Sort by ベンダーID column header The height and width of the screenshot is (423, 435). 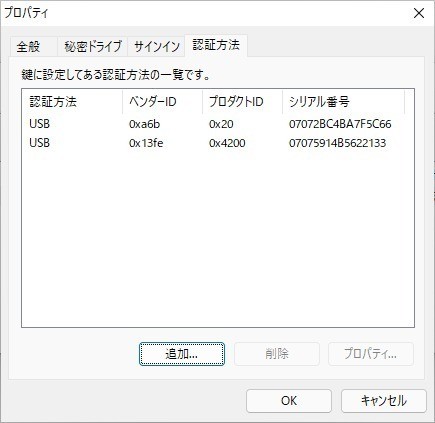click(x=162, y=102)
